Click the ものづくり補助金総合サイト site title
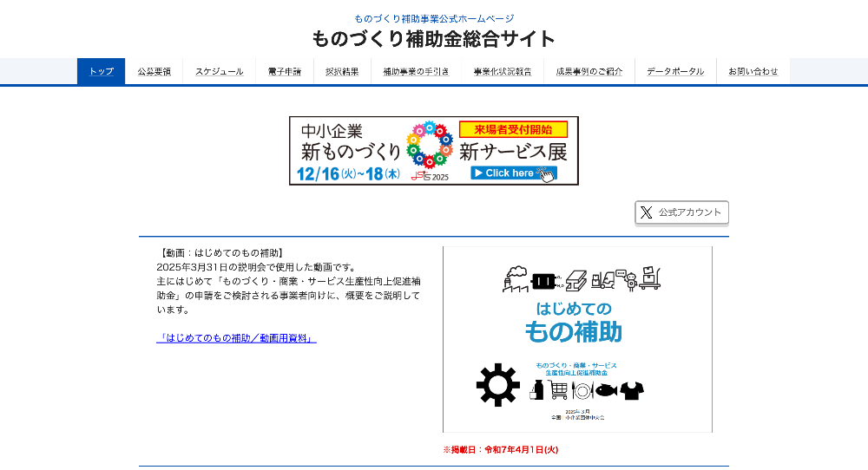 click(x=433, y=39)
